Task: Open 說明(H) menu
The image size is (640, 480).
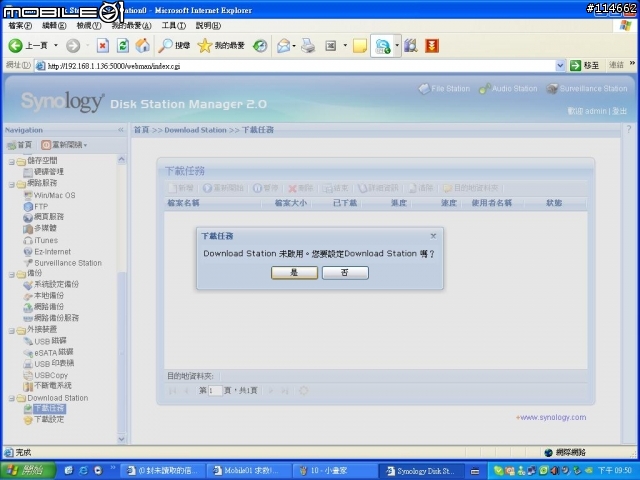Action: [x=208, y=25]
